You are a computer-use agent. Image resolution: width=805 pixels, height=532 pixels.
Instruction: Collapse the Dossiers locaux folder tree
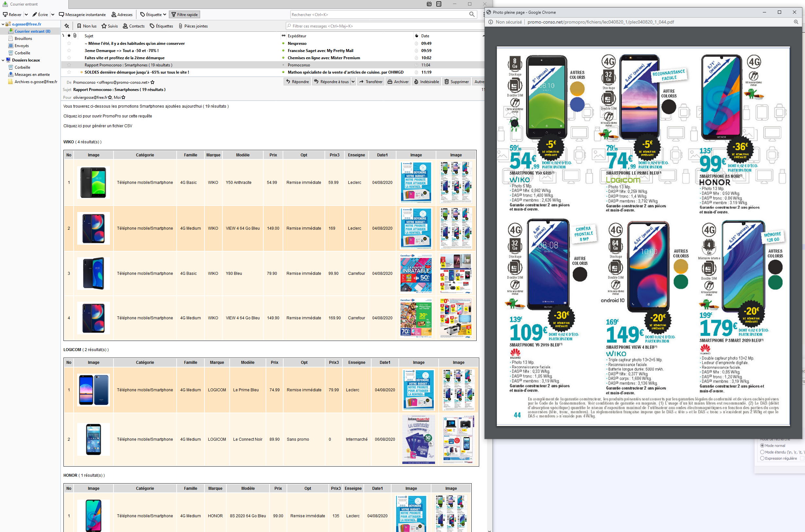pyautogui.click(x=3, y=60)
